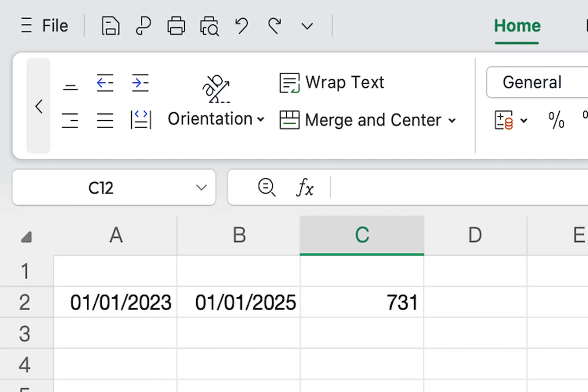Click the increase indent icon
Screen dimensions: 588x392
[x=140, y=83]
